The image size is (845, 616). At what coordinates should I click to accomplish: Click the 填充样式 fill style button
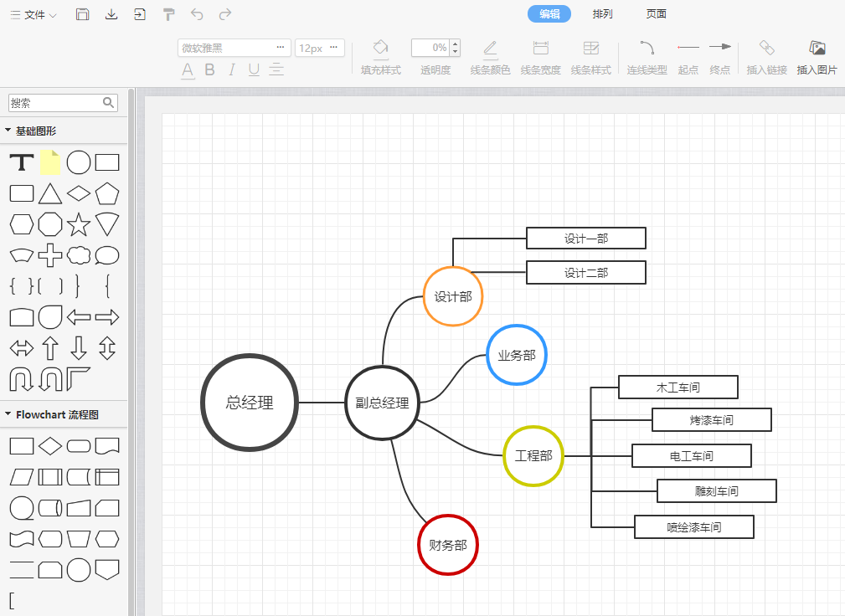click(x=381, y=56)
